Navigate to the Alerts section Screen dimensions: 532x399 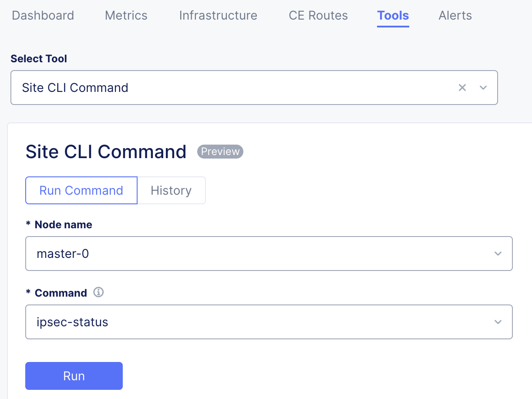point(455,15)
